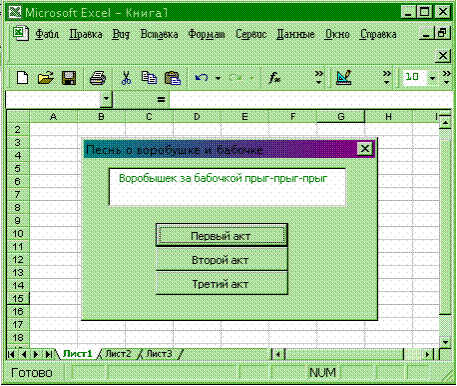Click the NUM status bar indicator

(322, 372)
